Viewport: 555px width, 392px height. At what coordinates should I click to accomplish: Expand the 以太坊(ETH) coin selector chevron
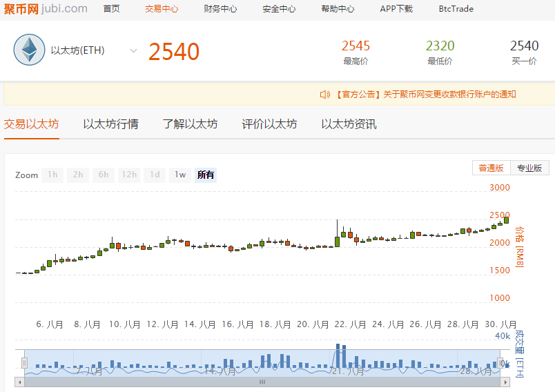point(133,50)
